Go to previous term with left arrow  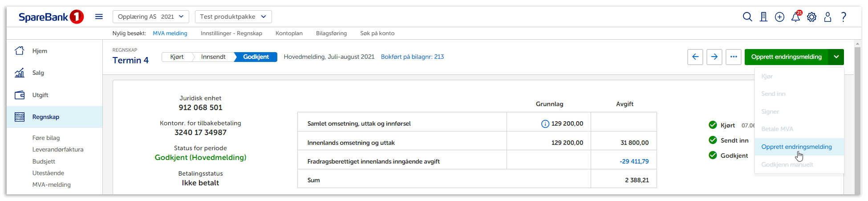click(695, 57)
